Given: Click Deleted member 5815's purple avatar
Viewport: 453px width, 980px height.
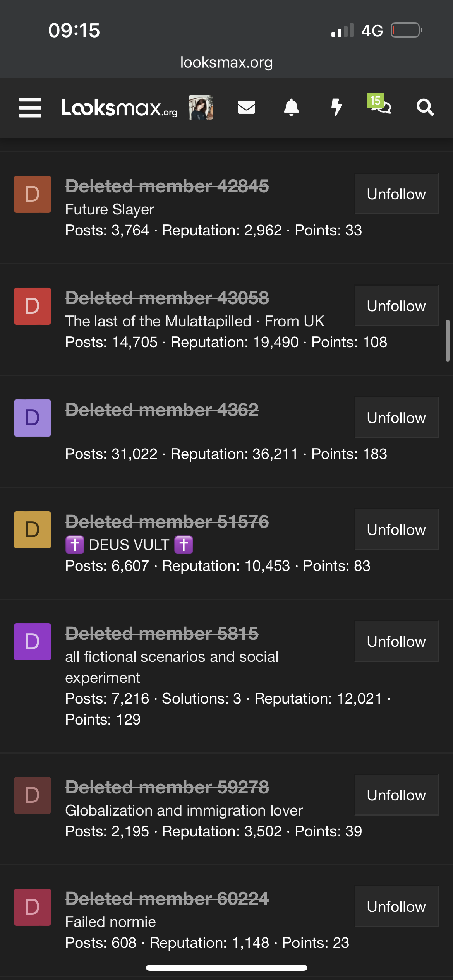Looking at the screenshot, I should [32, 642].
